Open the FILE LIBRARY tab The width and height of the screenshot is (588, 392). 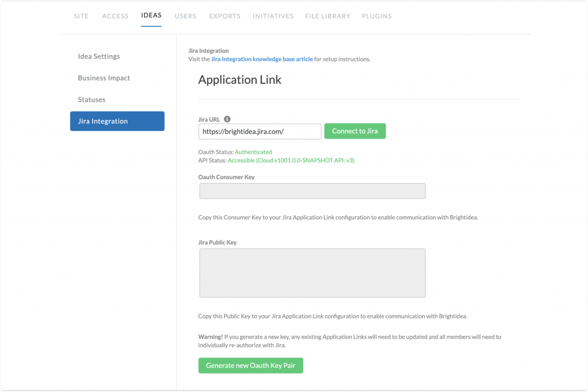click(x=327, y=16)
